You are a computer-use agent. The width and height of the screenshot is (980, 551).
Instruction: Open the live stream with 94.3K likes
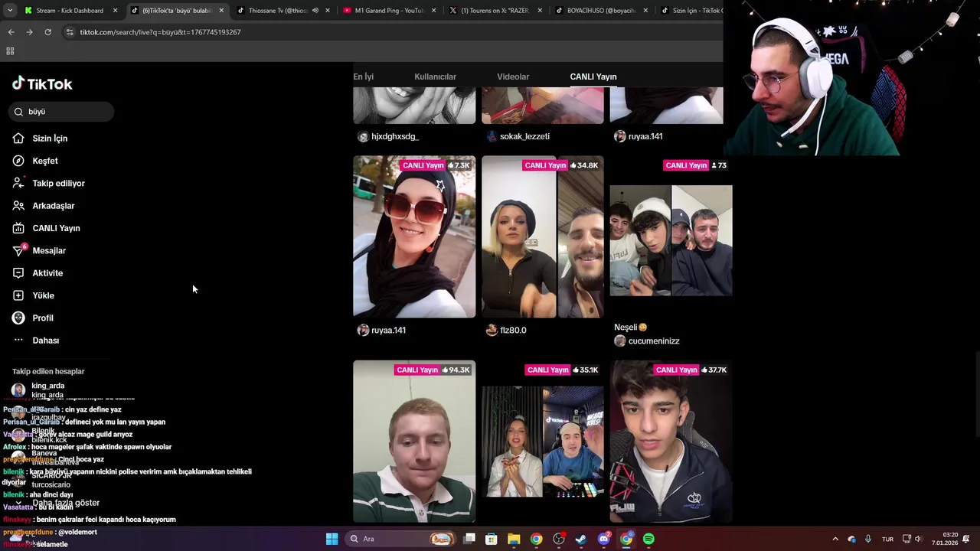[x=414, y=442]
